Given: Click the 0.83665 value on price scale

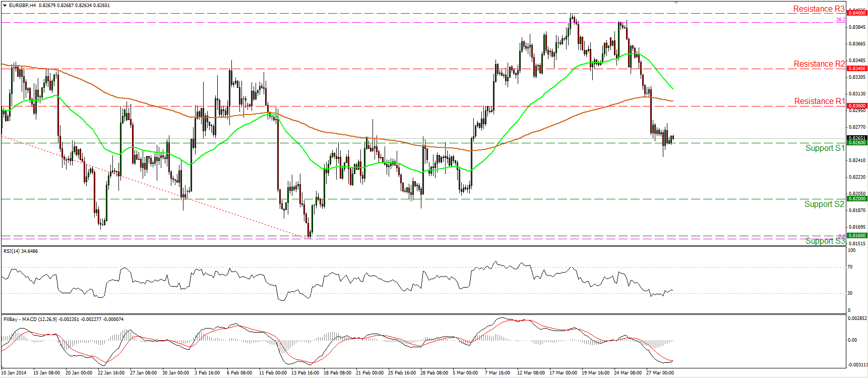Looking at the screenshot, I should click(x=857, y=44).
